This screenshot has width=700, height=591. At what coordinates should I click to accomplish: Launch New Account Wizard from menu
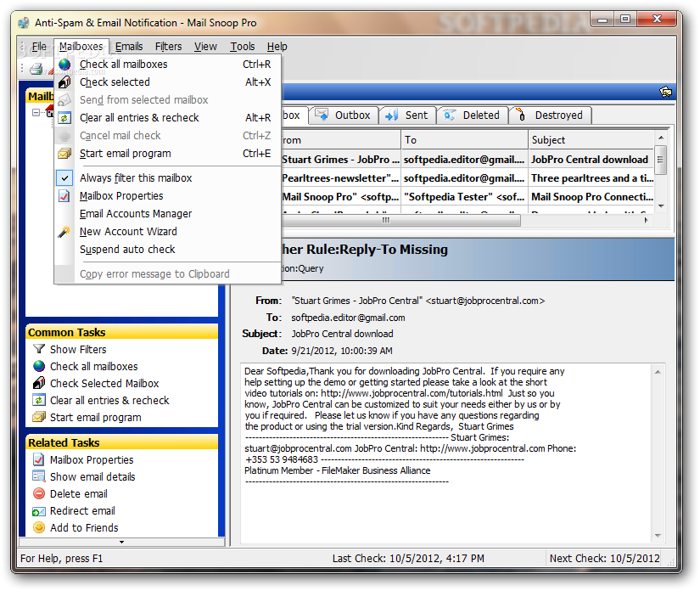click(168, 232)
